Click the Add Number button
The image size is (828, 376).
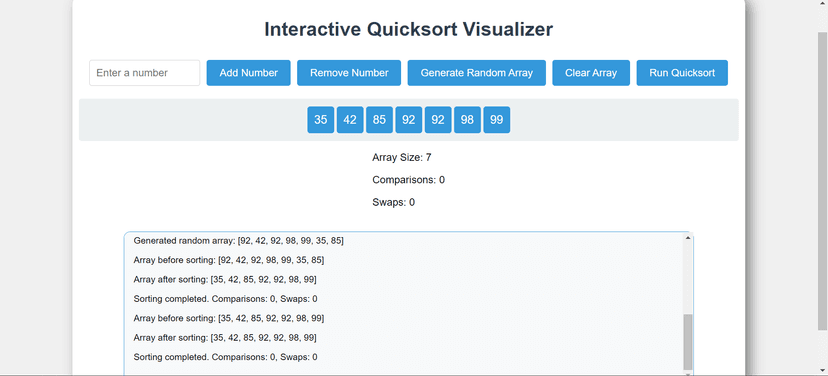click(x=248, y=73)
